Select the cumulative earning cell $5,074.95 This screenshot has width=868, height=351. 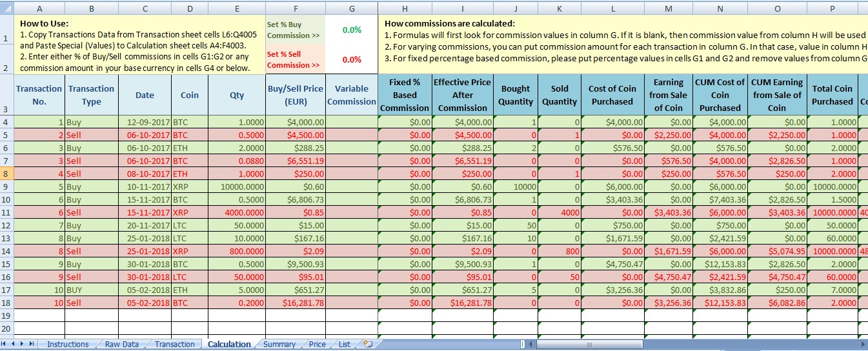[x=778, y=251]
